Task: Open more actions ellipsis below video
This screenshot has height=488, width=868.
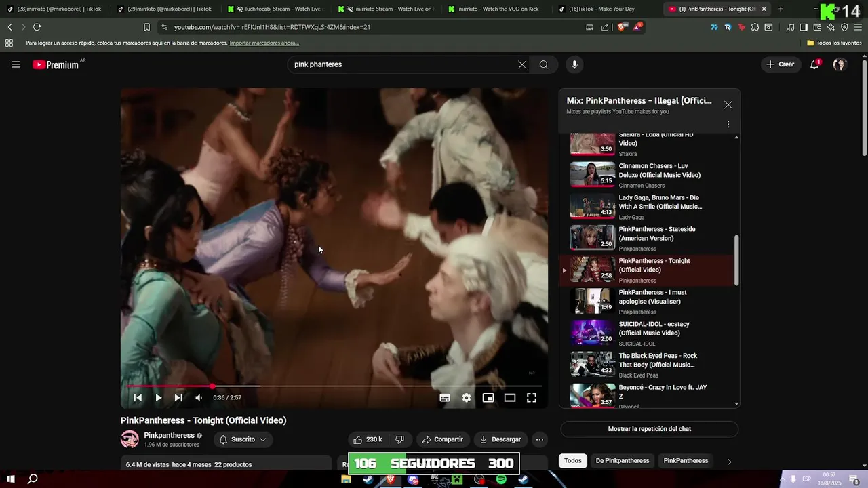Action: point(540,439)
